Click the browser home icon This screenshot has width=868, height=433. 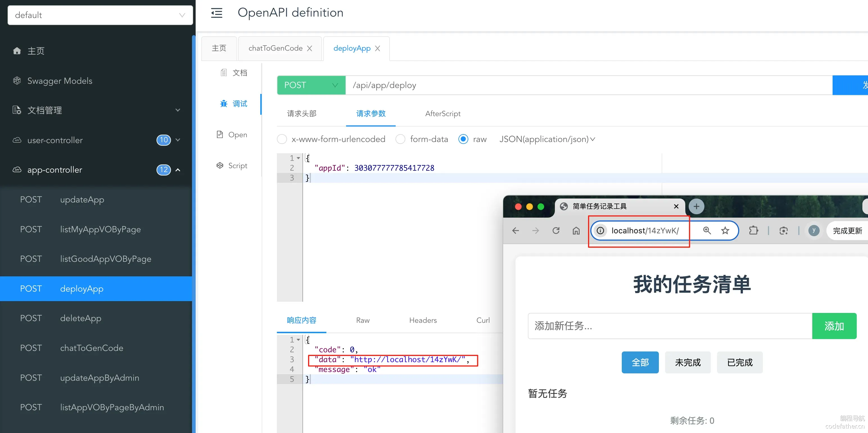click(576, 231)
